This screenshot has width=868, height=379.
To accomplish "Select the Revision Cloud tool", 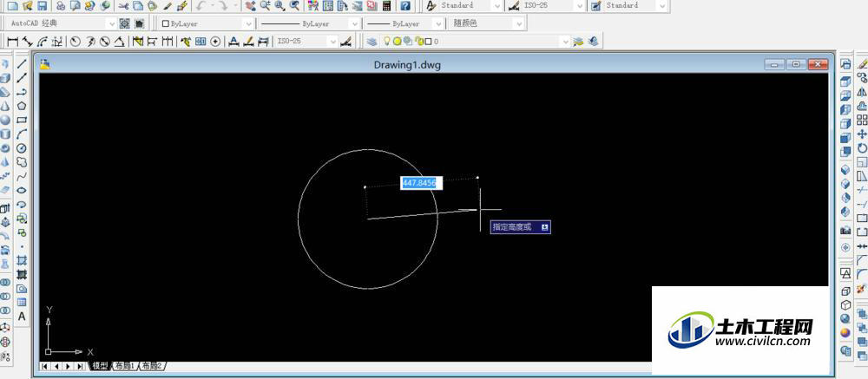I will pyautogui.click(x=22, y=162).
